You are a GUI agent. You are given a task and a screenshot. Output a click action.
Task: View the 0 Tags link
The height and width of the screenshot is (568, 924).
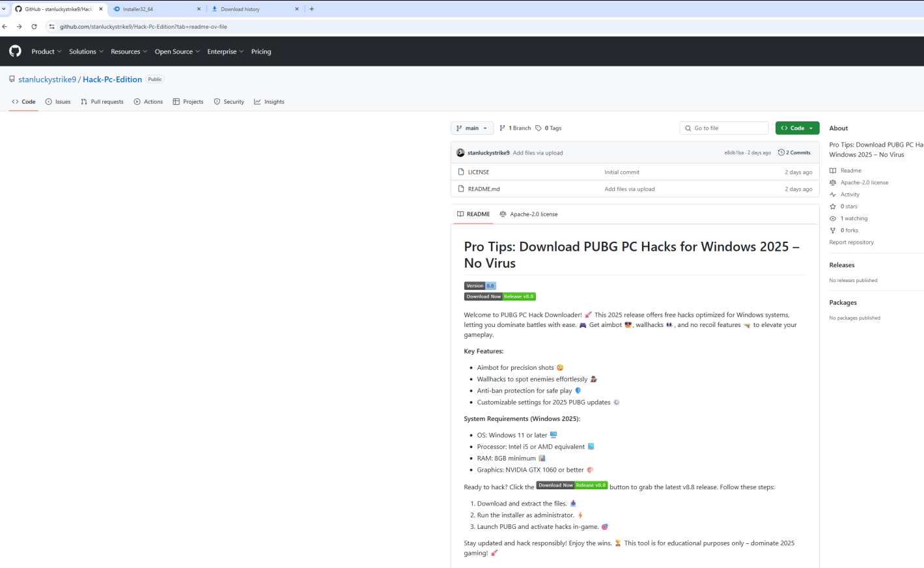click(548, 128)
